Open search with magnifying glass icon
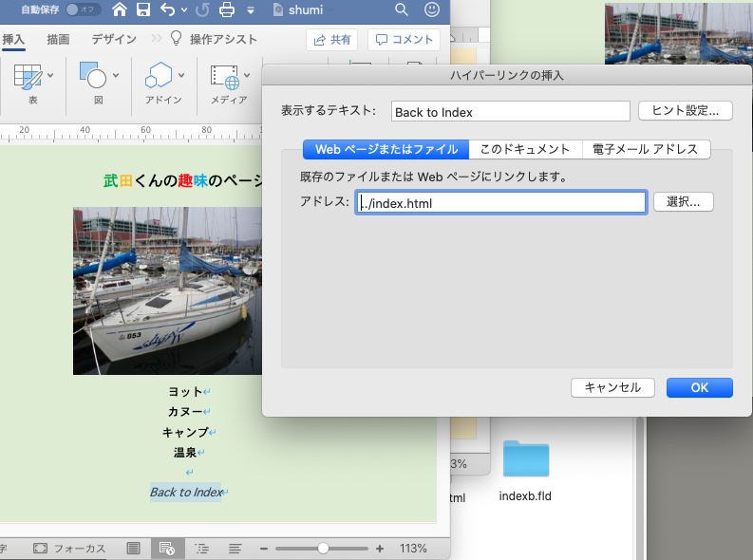The height and width of the screenshot is (560, 753). click(x=402, y=10)
